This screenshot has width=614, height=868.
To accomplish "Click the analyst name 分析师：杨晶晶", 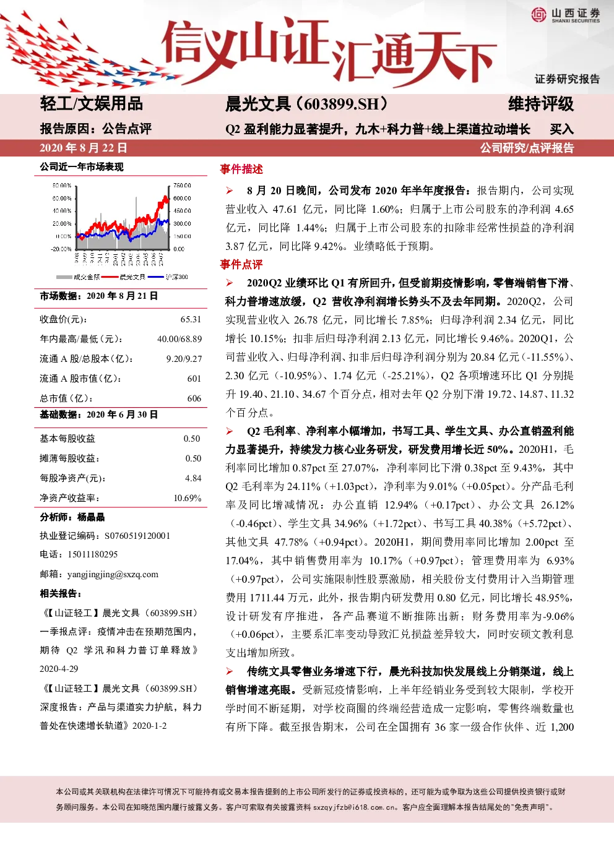I will pyautogui.click(x=72, y=517).
